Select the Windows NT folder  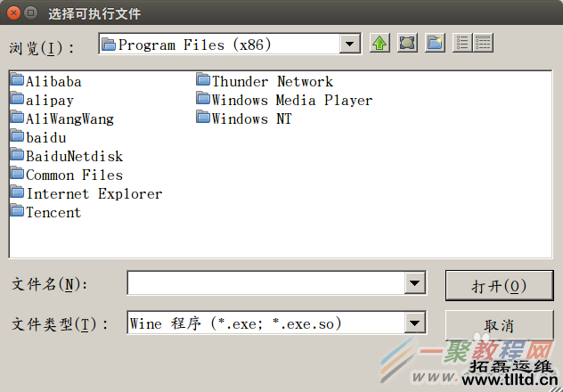coord(250,119)
